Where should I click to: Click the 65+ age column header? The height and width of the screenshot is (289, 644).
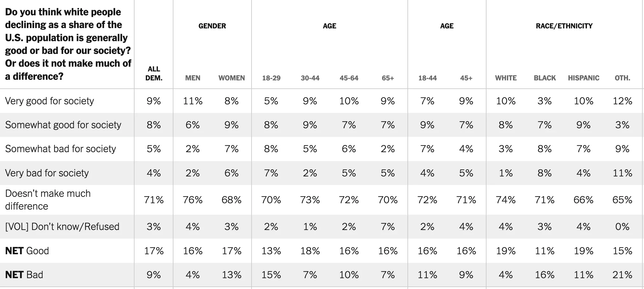pyautogui.click(x=388, y=78)
